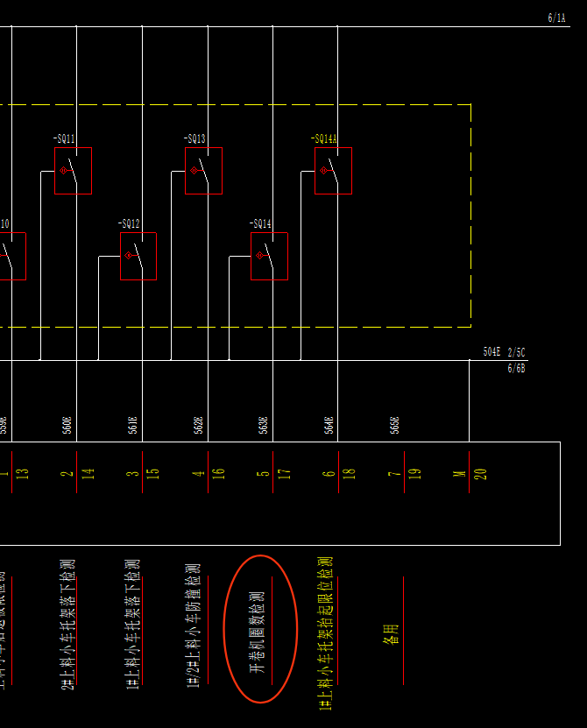Image resolution: width=587 pixels, height=728 pixels.
Task: Select terminal number 19
Action: point(415,474)
